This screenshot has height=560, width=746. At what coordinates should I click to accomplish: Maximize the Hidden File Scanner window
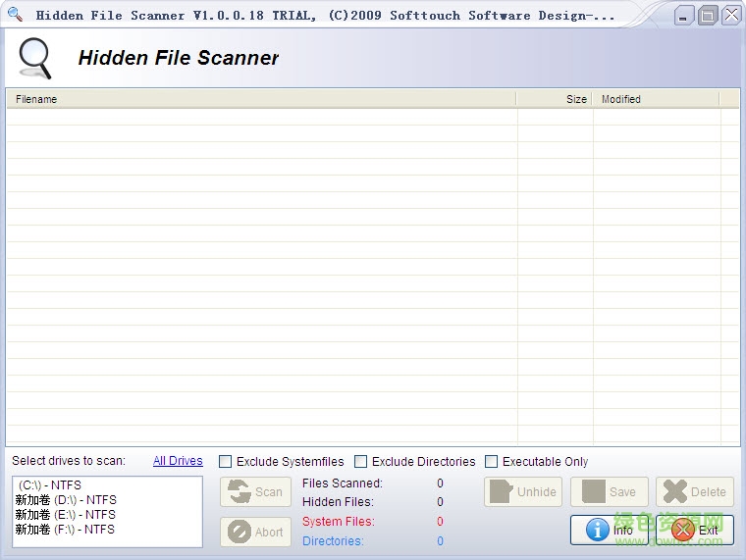[x=707, y=16]
